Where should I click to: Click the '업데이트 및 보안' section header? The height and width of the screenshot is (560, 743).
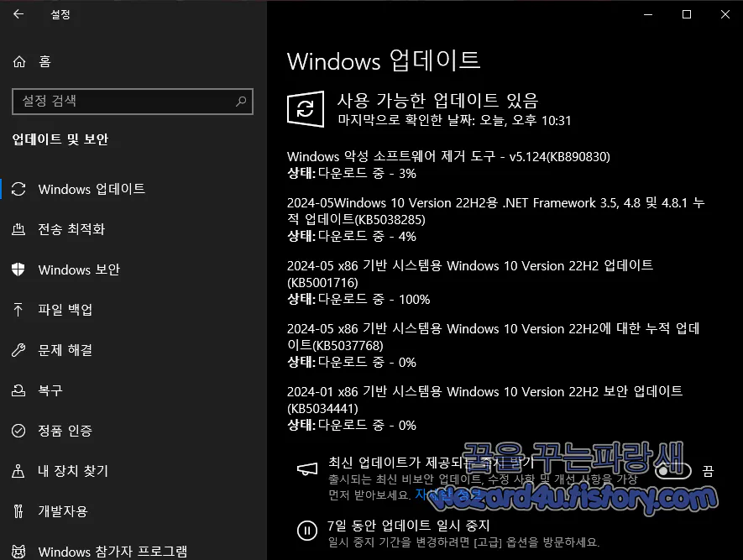click(x=60, y=139)
